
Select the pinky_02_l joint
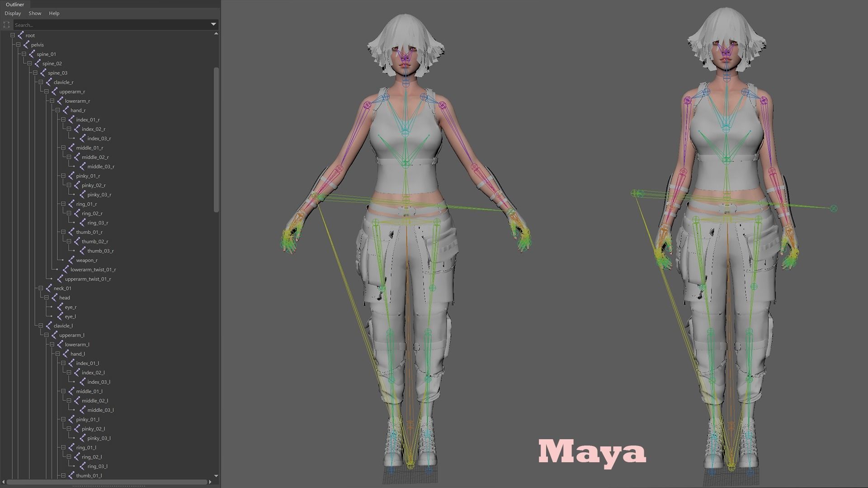pyautogui.click(x=93, y=429)
